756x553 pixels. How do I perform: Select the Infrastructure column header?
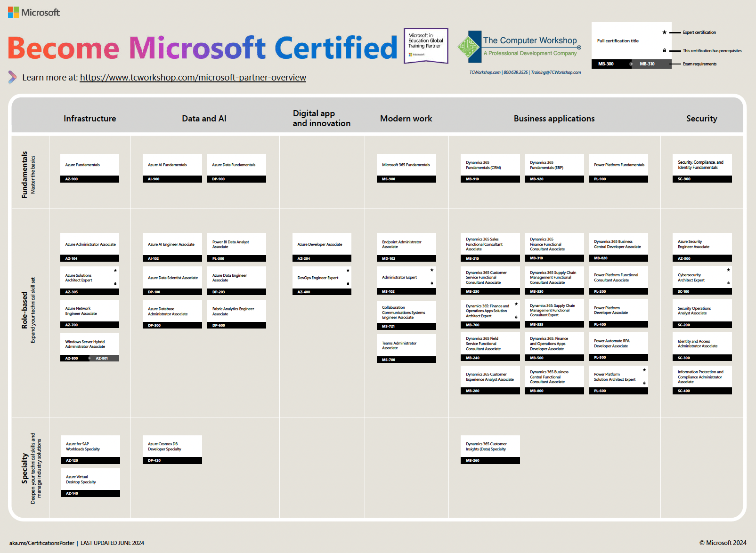coord(90,119)
